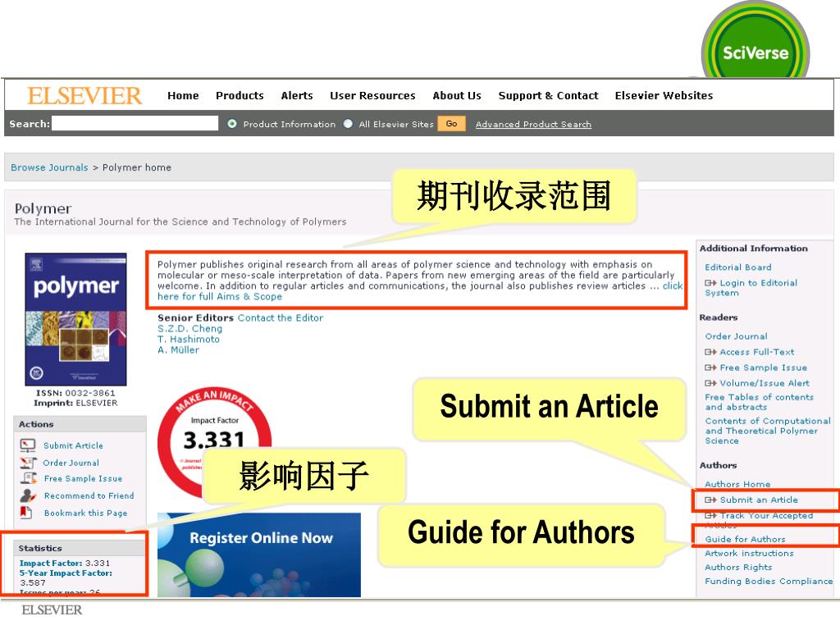The width and height of the screenshot is (840, 630).
Task: Open Login to Editorial System link
Action: coord(751,288)
